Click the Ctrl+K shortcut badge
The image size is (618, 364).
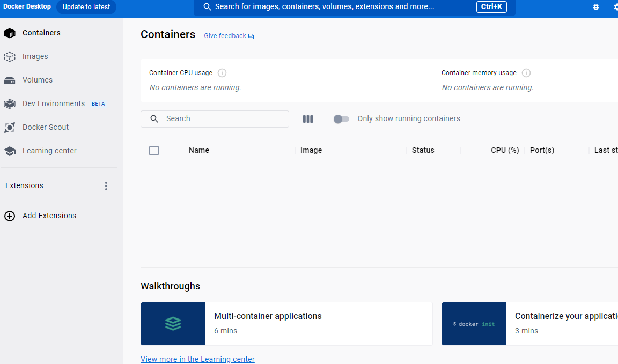click(x=491, y=6)
